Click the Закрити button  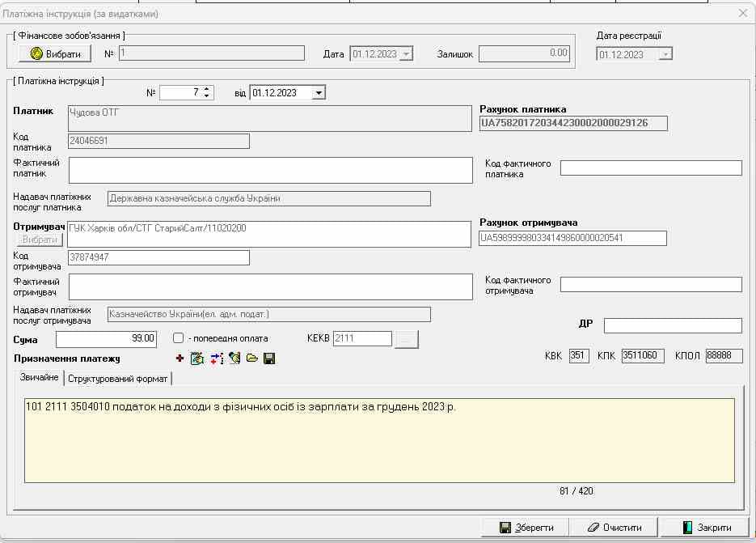[707, 528]
